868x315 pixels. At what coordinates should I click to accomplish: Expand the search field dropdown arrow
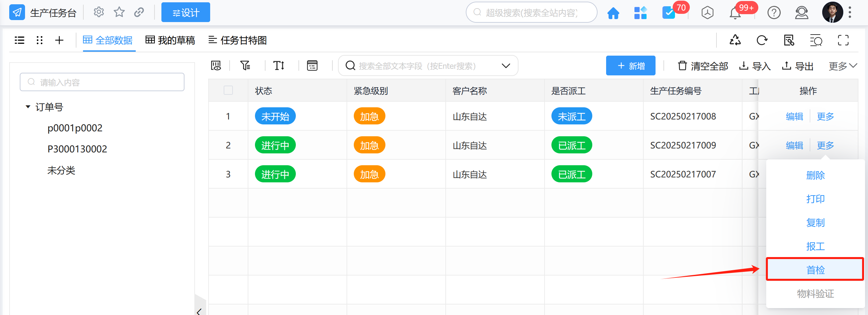tap(505, 66)
